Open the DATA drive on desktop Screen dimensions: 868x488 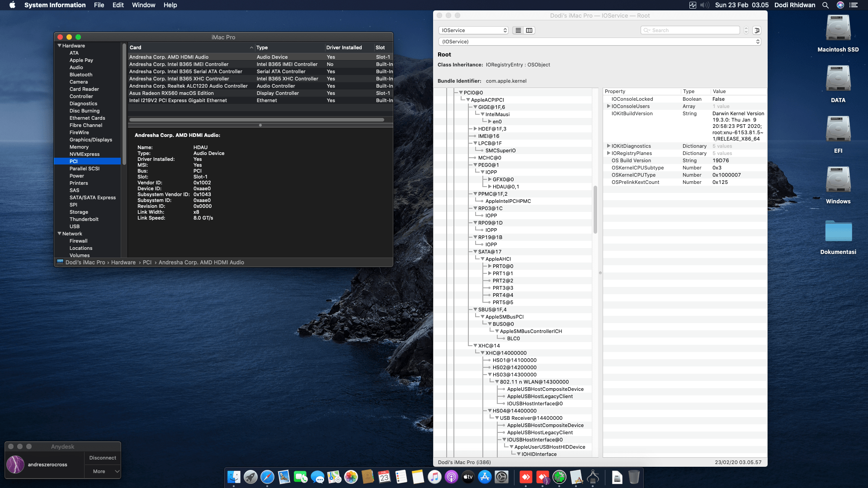point(838,79)
